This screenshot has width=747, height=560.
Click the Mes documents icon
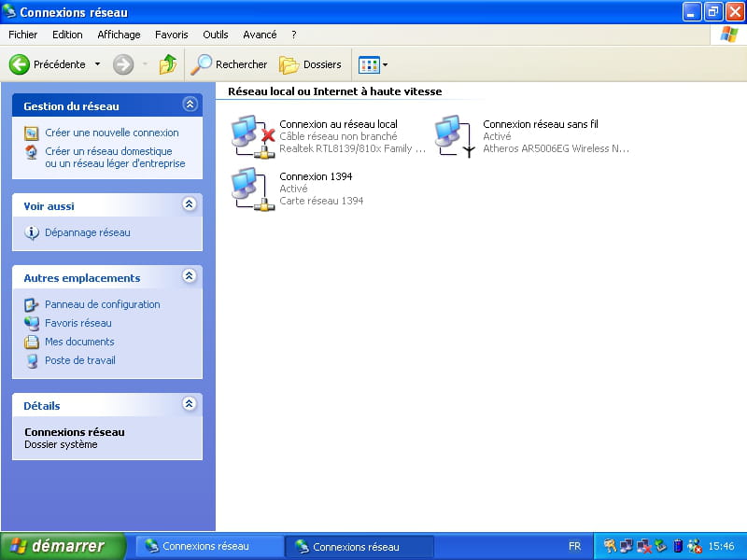(32, 342)
